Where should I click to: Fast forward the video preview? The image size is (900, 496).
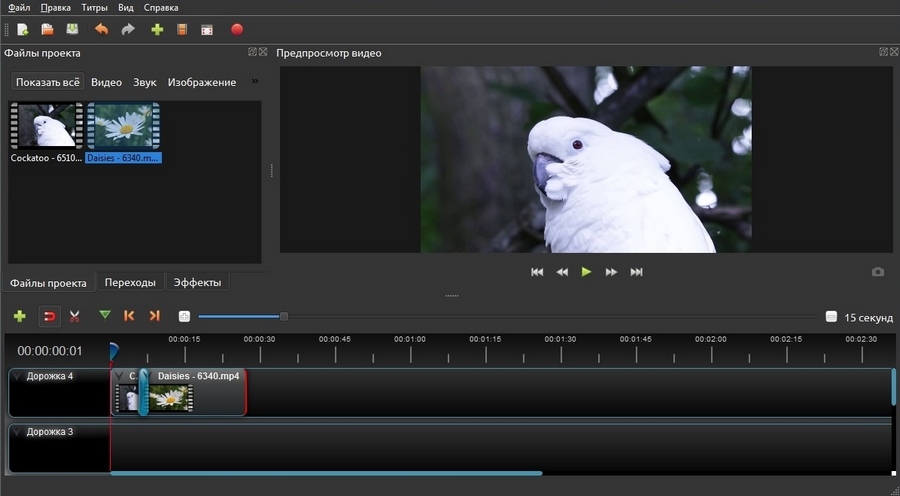611,272
